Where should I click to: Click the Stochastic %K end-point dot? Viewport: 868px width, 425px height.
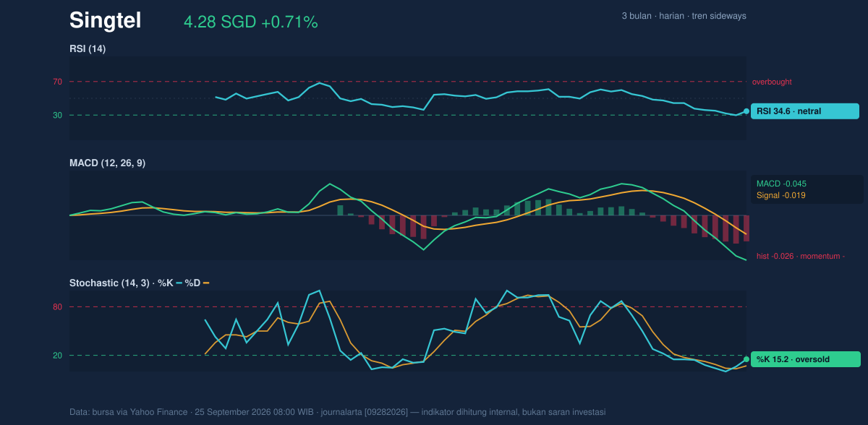[x=746, y=359]
